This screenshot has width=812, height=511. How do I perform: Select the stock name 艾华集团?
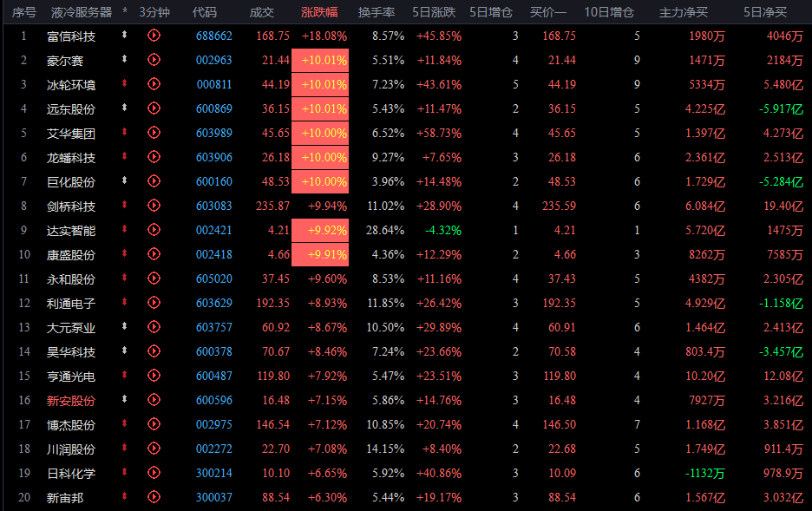[x=71, y=134]
